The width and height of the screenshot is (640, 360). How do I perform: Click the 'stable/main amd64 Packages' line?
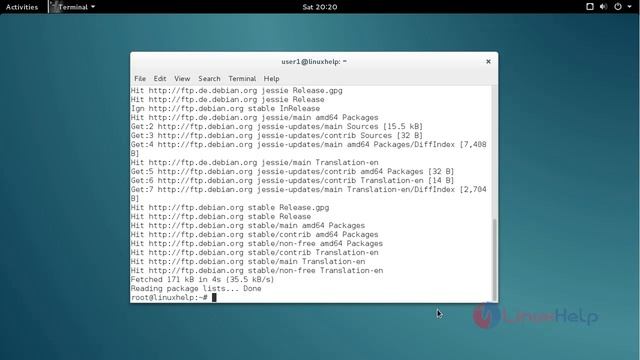click(248, 226)
